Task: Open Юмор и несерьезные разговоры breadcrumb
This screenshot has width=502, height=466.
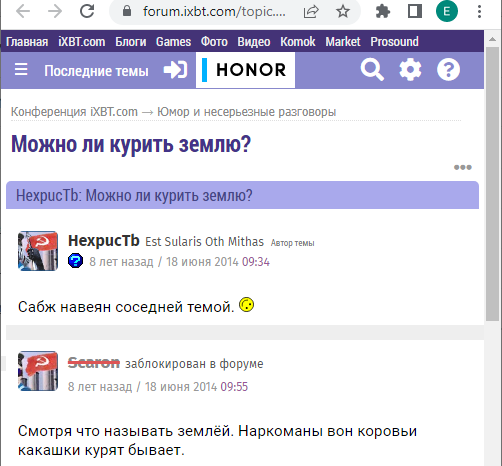Action: [x=246, y=112]
